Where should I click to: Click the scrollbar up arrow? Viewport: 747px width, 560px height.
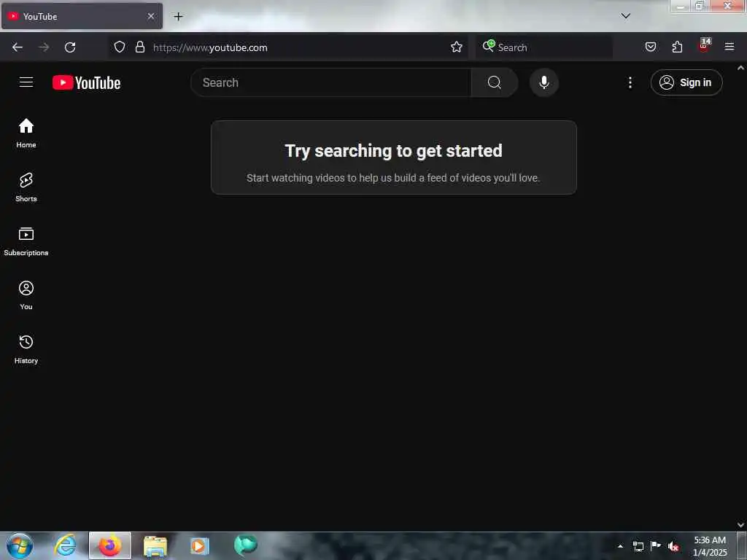coord(741,68)
